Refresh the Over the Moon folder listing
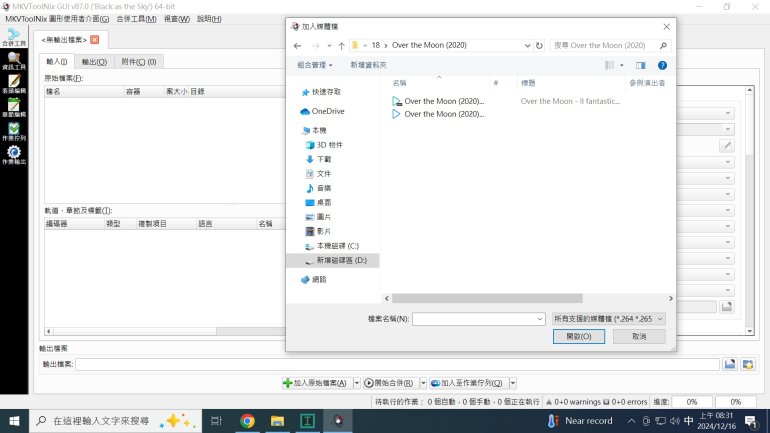 point(539,45)
